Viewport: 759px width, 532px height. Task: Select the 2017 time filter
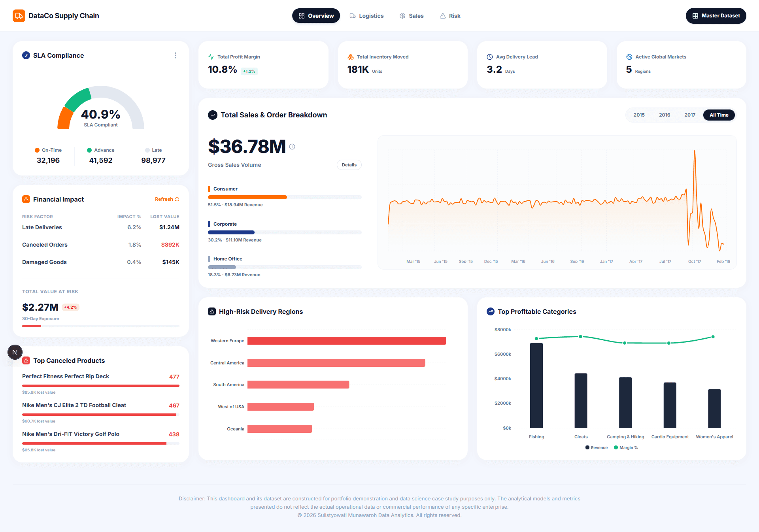tap(690, 115)
